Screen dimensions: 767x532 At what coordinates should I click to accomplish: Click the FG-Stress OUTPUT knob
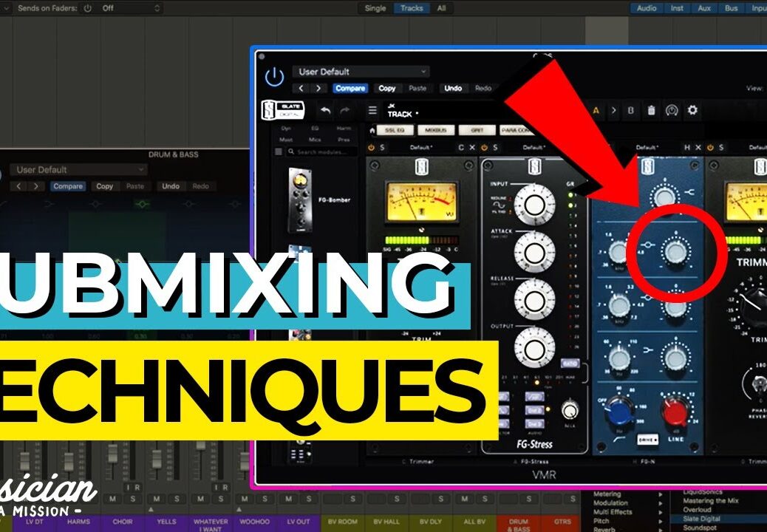535,348
